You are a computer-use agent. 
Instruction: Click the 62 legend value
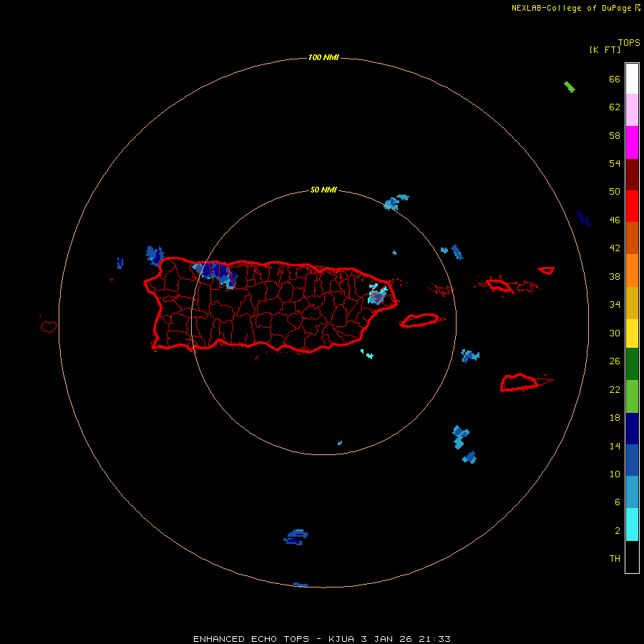(x=615, y=107)
